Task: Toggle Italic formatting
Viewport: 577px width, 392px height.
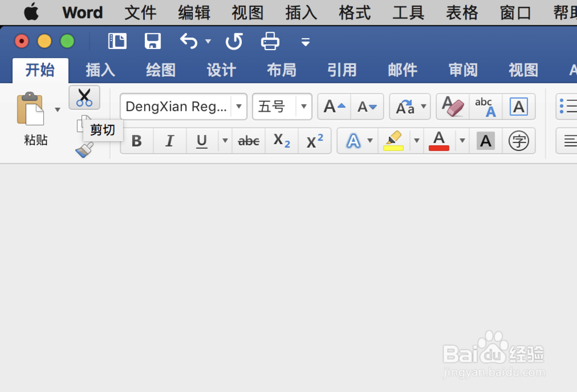Action: tap(170, 141)
